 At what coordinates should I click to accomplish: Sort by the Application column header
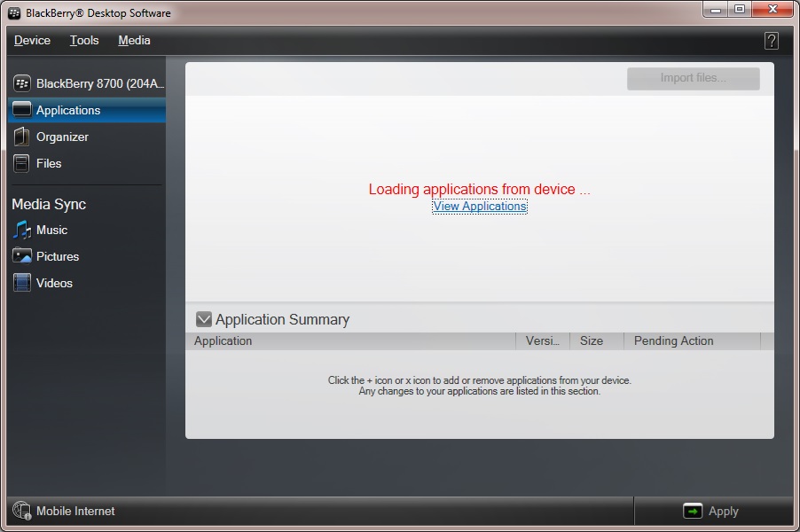(350, 340)
